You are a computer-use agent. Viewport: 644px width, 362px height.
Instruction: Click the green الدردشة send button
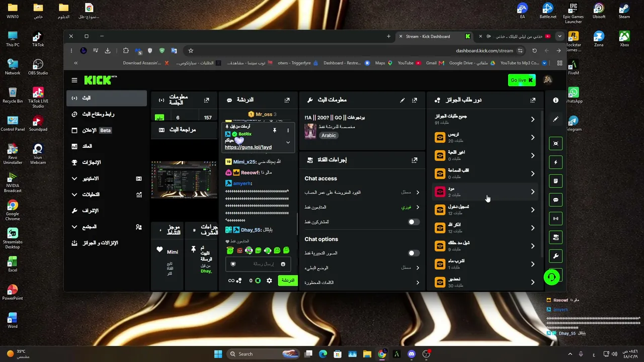point(288,281)
